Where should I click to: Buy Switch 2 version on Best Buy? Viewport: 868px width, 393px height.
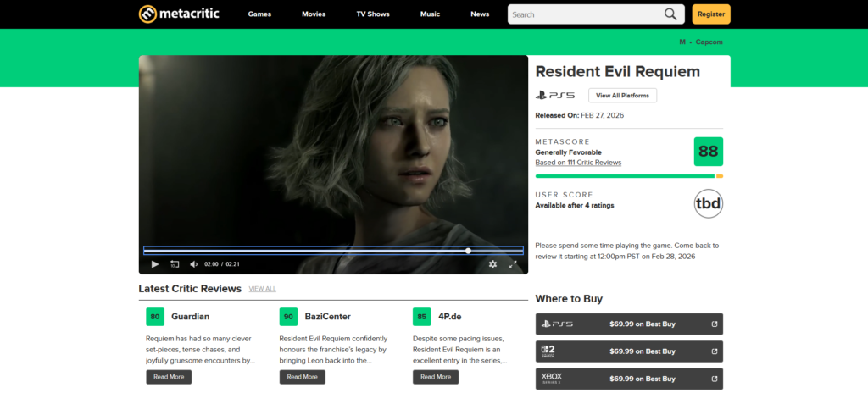click(x=630, y=351)
